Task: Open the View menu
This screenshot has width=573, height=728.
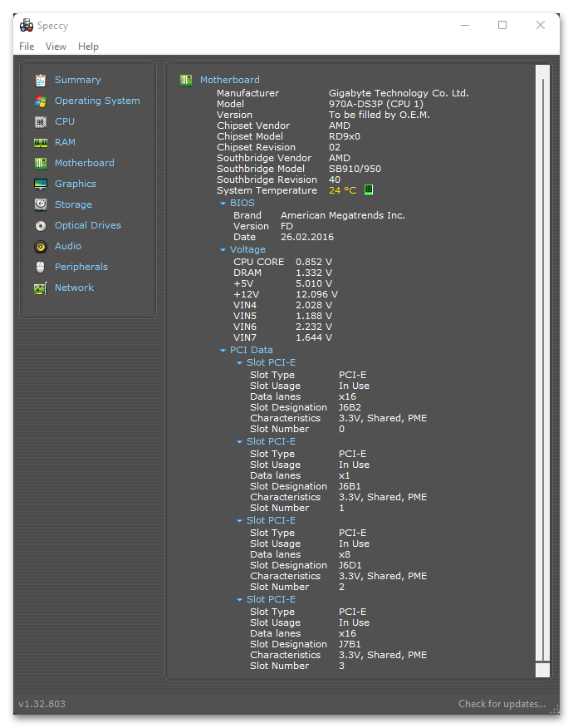Action: [x=56, y=47]
